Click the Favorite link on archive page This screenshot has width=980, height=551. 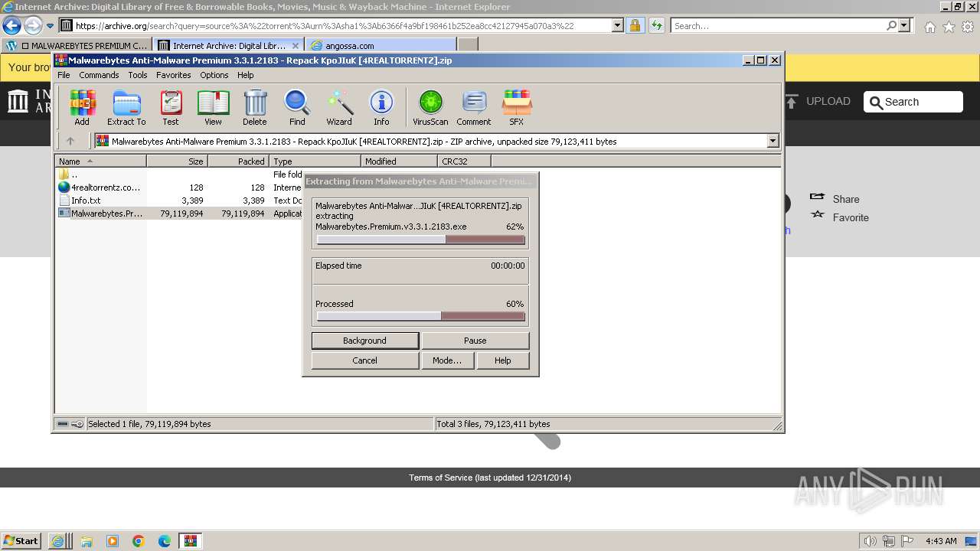point(840,217)
